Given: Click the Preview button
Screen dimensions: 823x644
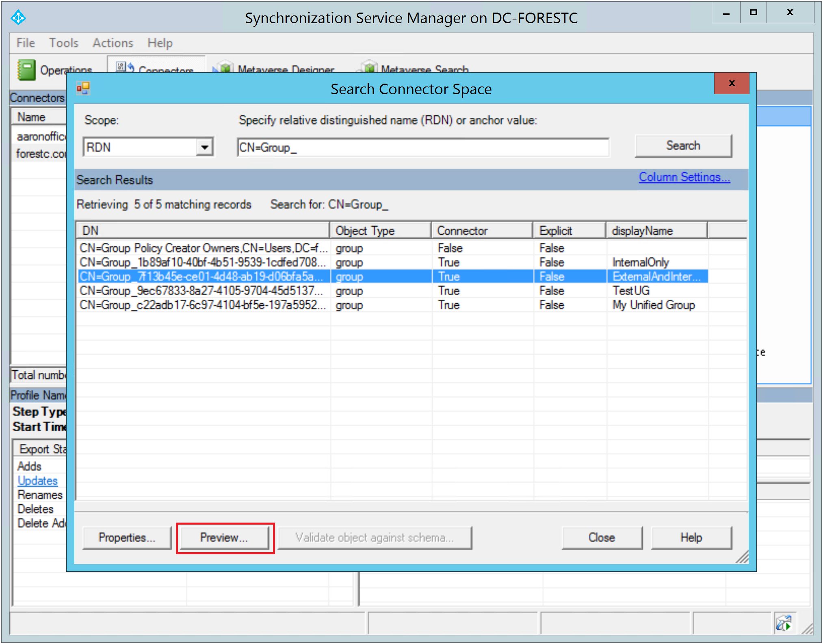Looking at the screenshot, I should pyautogui.click(x=224, y=538).
